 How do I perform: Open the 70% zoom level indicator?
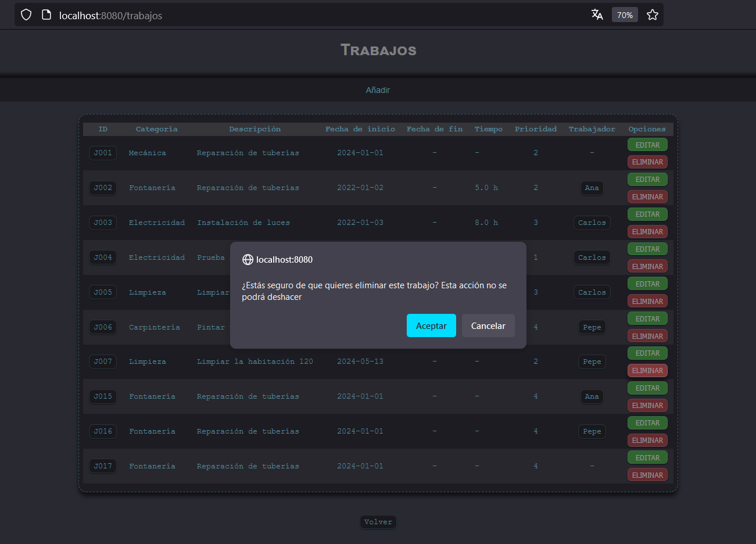pos(625,15)
